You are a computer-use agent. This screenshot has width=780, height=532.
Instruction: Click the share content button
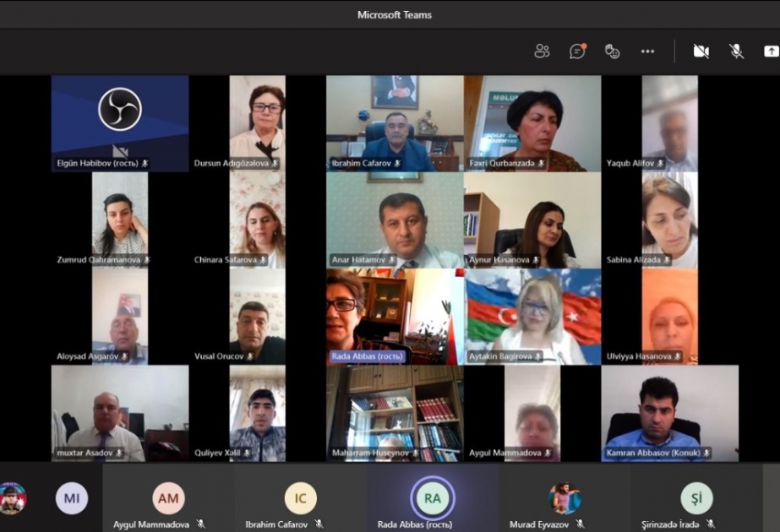pyautogui.click(x=771, y=52)
